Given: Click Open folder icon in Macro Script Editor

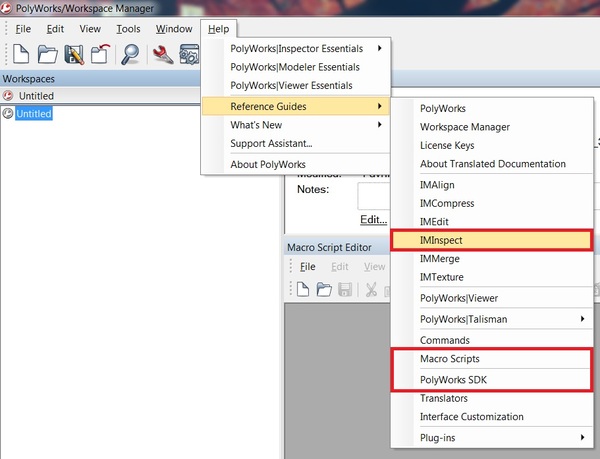Looking at the screenshot, I should tap(324, 290).
